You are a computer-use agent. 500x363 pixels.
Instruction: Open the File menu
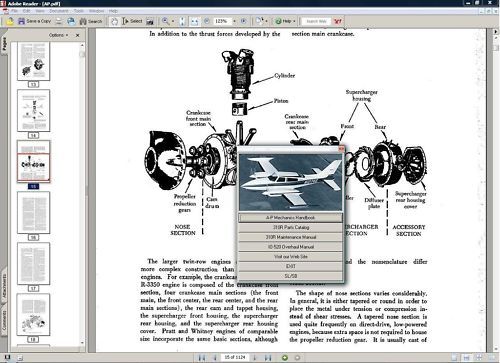tap(14, 11)
